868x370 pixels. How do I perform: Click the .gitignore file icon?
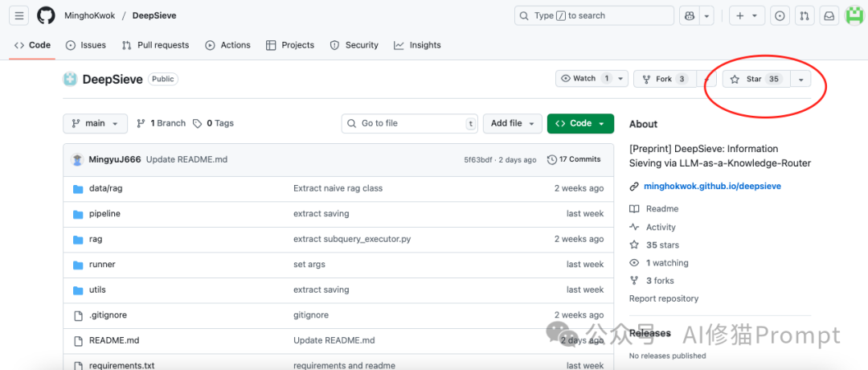[x=78, y=315]
